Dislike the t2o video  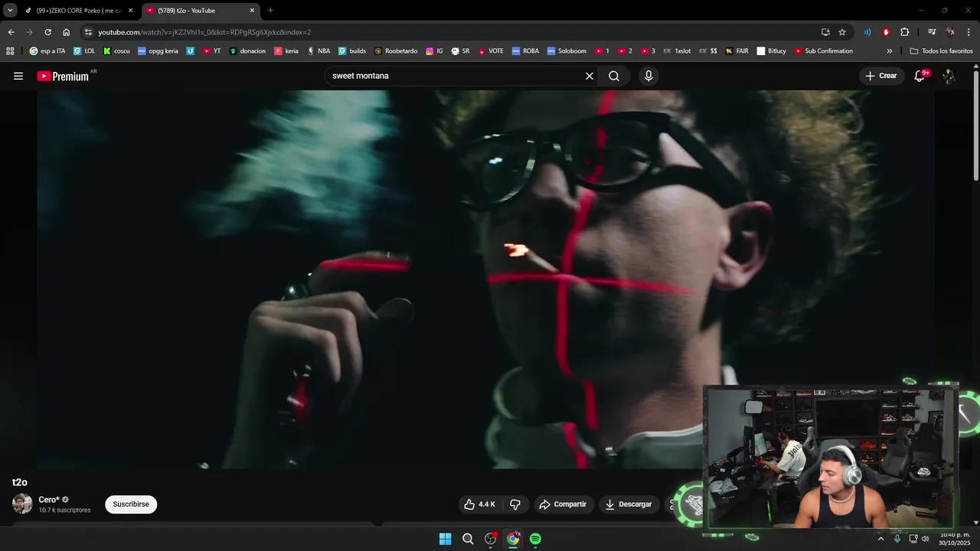tap(515, 504)
